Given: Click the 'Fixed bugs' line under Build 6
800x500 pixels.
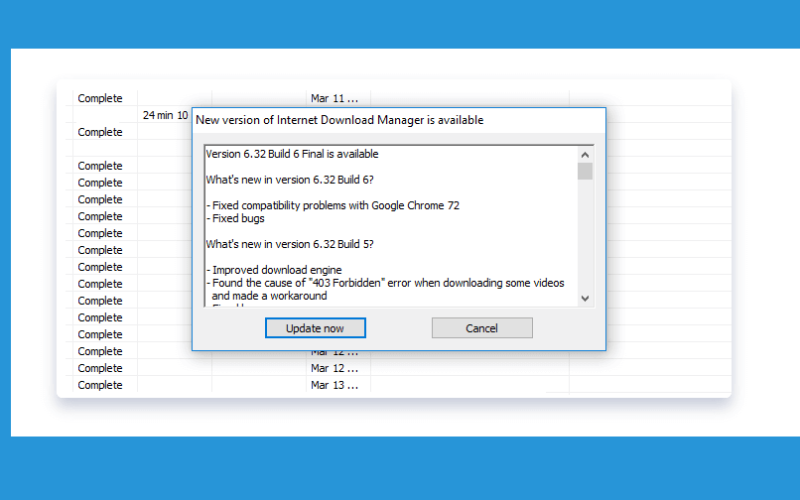Looking at the screenshot, I should [x=236, y=218].
